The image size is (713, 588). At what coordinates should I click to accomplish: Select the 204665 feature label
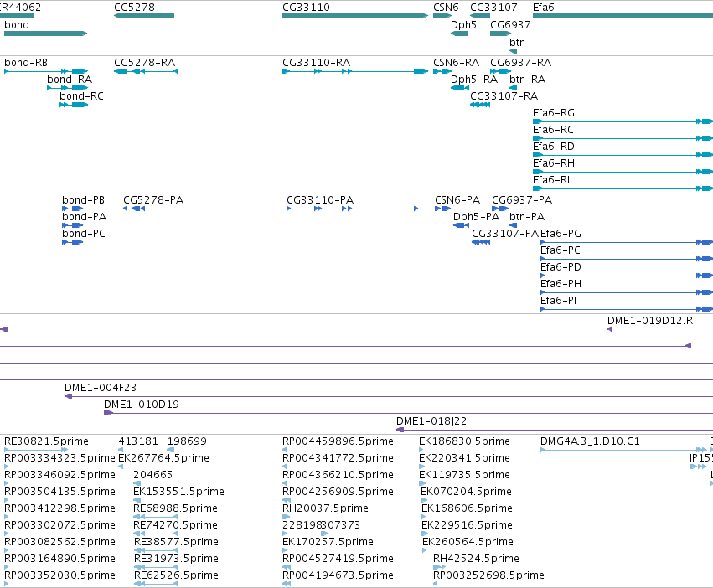(152, 475)
